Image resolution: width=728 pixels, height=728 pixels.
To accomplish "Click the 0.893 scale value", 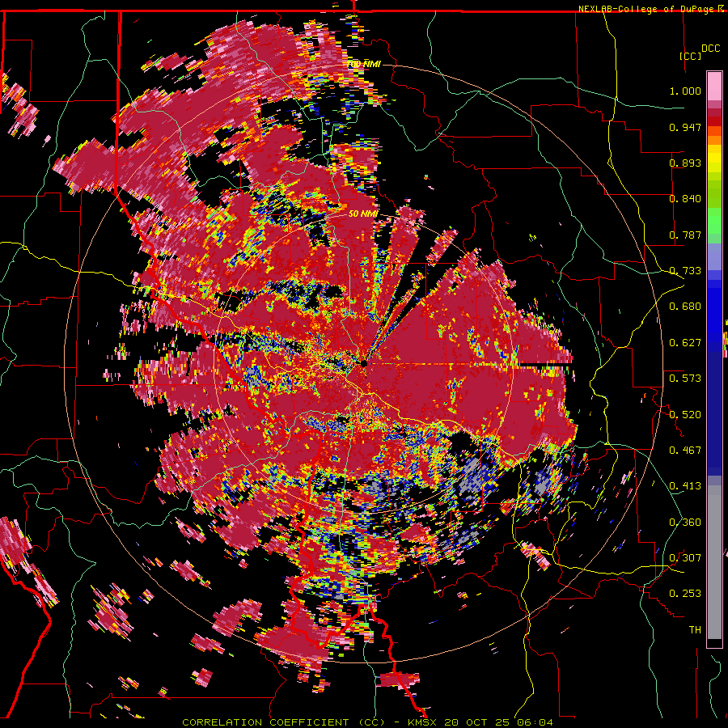I will click(x=685, y=163).
